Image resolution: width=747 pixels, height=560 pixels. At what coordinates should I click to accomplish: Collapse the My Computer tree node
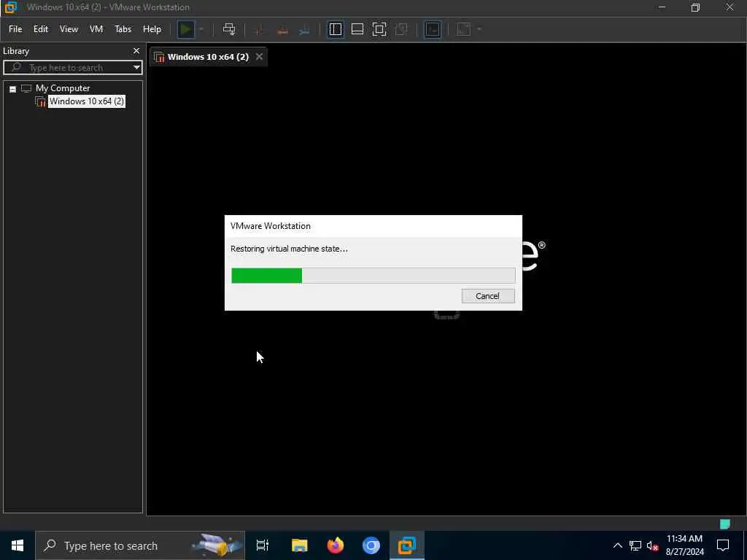[x=13, y=89]
